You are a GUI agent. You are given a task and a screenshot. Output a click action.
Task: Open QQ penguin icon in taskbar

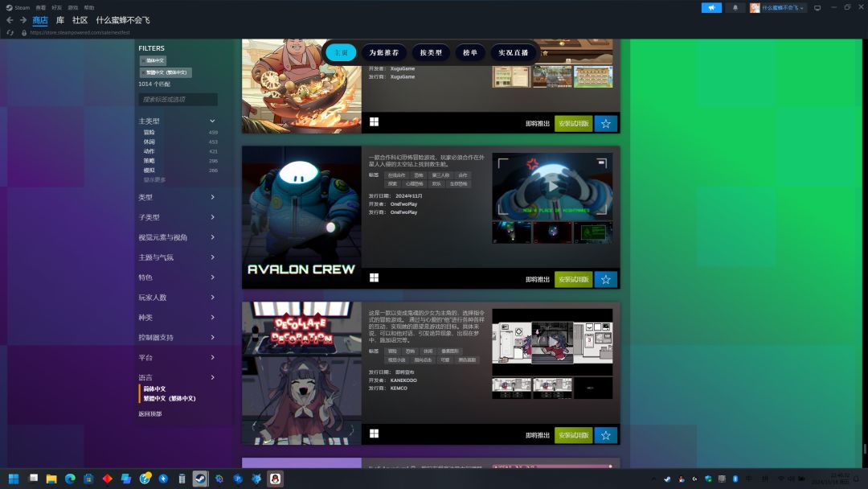point(275,479)
